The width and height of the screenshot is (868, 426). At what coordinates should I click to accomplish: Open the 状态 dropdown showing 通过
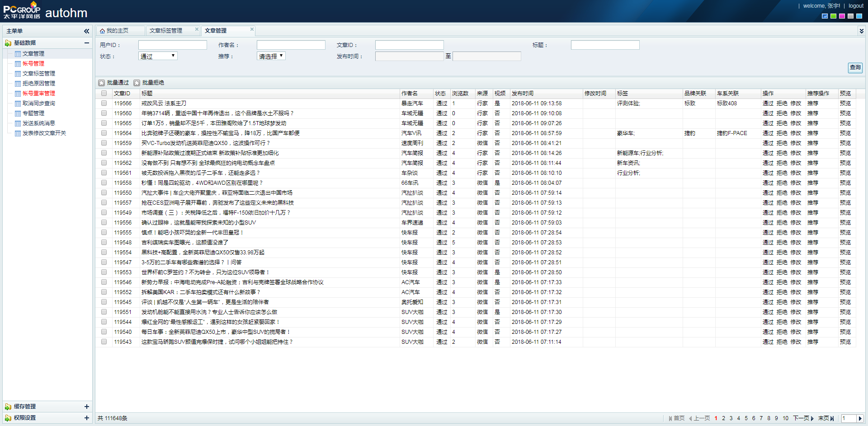(158, 56)
